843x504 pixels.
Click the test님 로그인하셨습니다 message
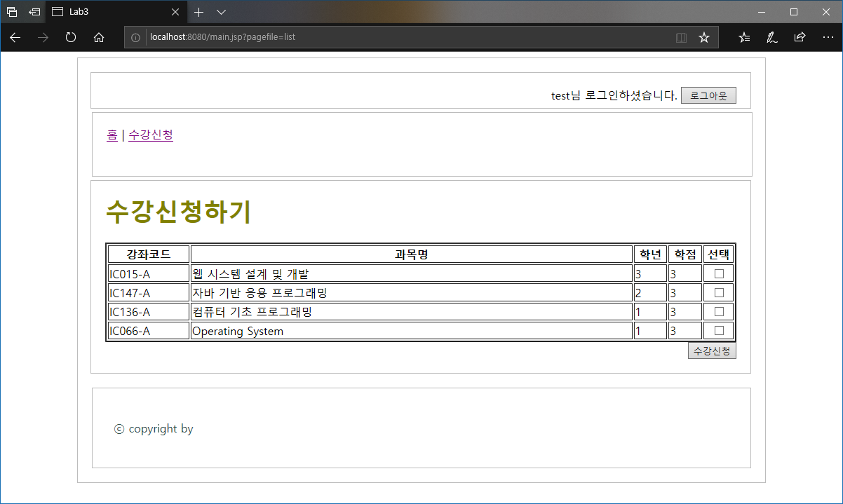coord(614,96)
